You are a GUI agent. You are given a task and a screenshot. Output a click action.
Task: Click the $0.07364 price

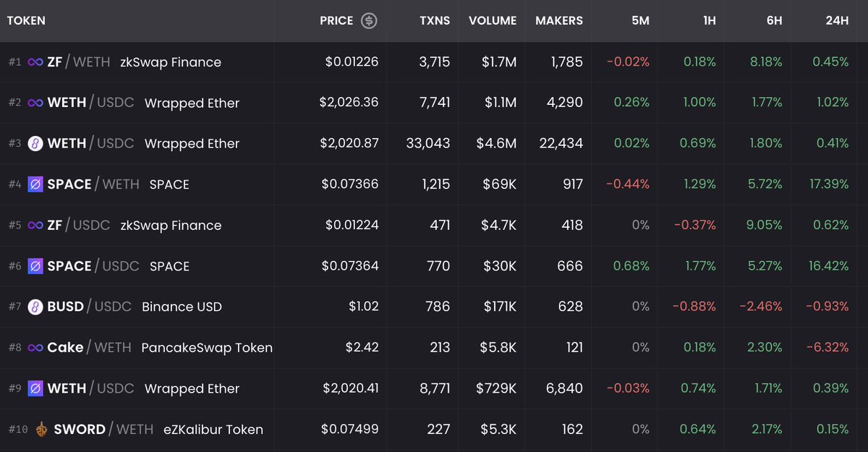350,266
